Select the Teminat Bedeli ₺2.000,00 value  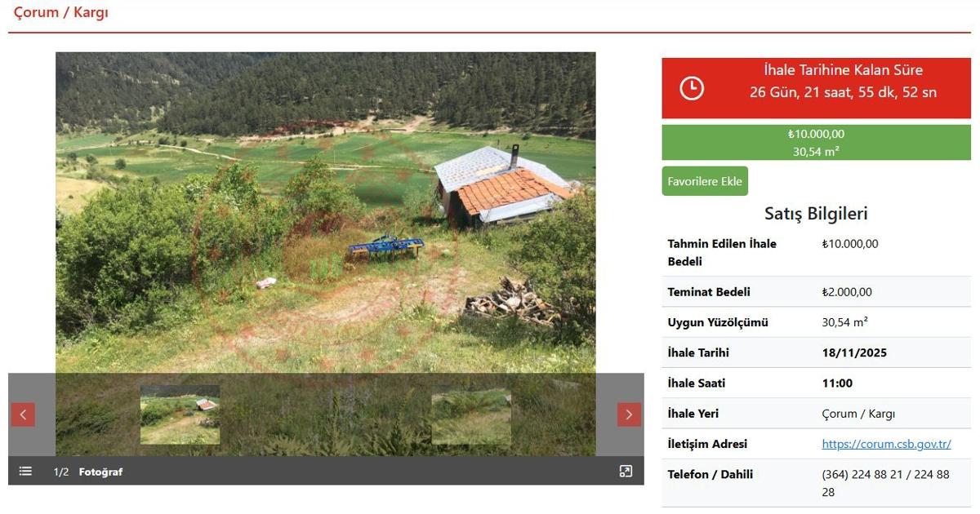pyautogui.click(x=847, y=292)
